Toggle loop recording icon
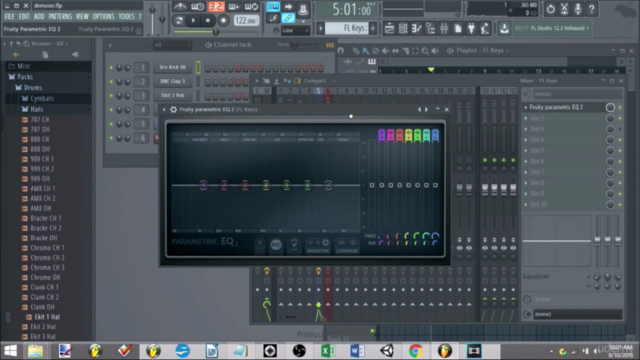This screenshot has width=640, height=360. coord(251,7)
